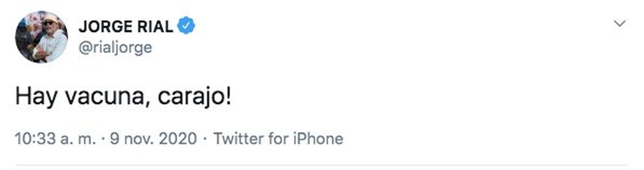Open the tweet options chevron menu
The width and height of the screenshot is (644, 170).
[x=620, y=24]
